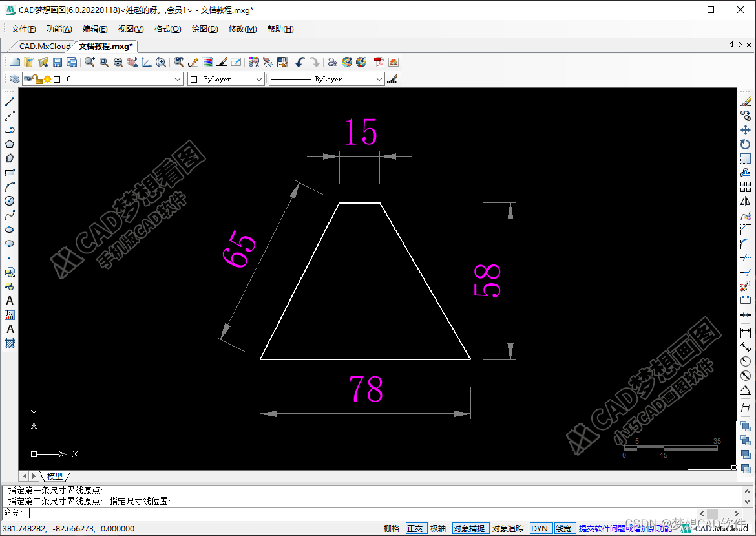Open the 视图(V) menu
The width and height of the screenshot is (756, 536).
click(131, 29)
